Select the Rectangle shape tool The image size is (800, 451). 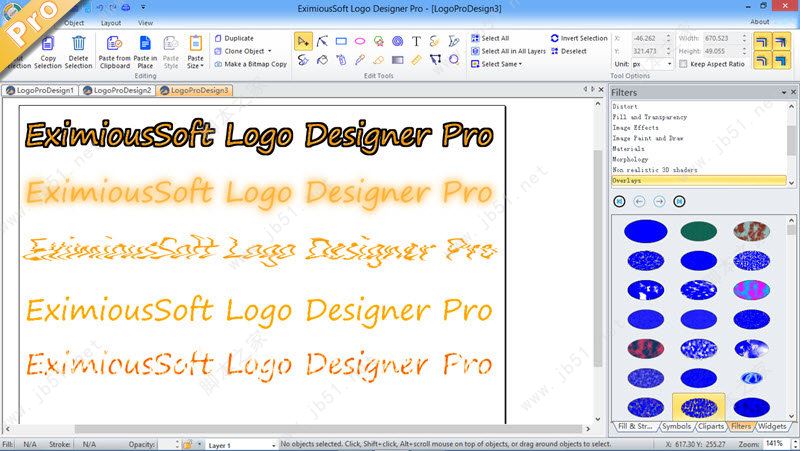click(341, 41)
